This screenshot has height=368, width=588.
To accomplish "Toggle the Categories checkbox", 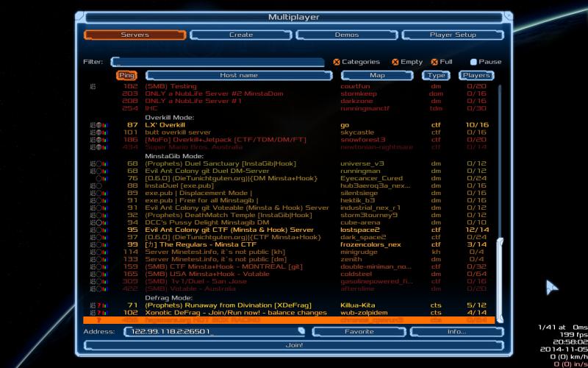I will tap(337, 63).
